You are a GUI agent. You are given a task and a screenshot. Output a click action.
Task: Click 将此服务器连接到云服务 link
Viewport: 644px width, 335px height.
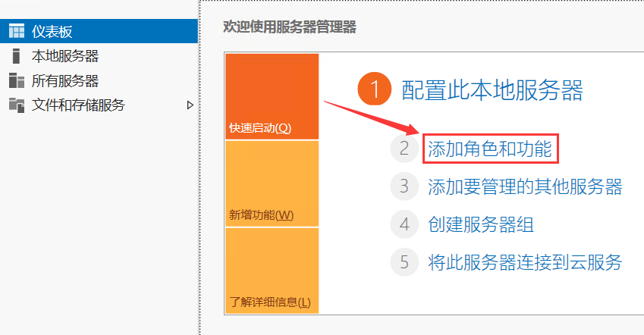(x=525, y=262)
